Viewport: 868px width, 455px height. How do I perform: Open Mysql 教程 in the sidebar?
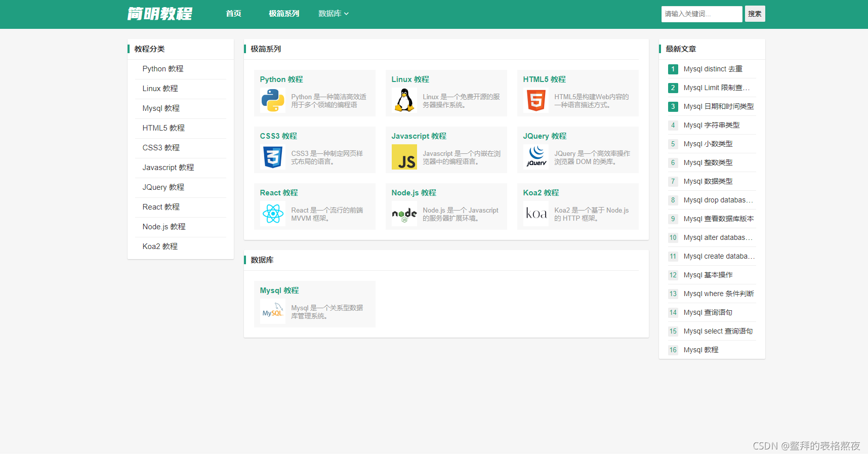click(x=161, y=108)
